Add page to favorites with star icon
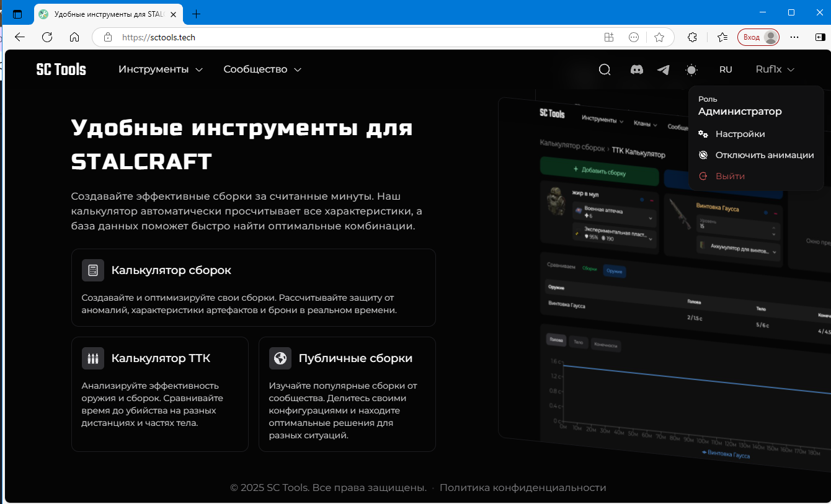831x504 pixels. 659,37
